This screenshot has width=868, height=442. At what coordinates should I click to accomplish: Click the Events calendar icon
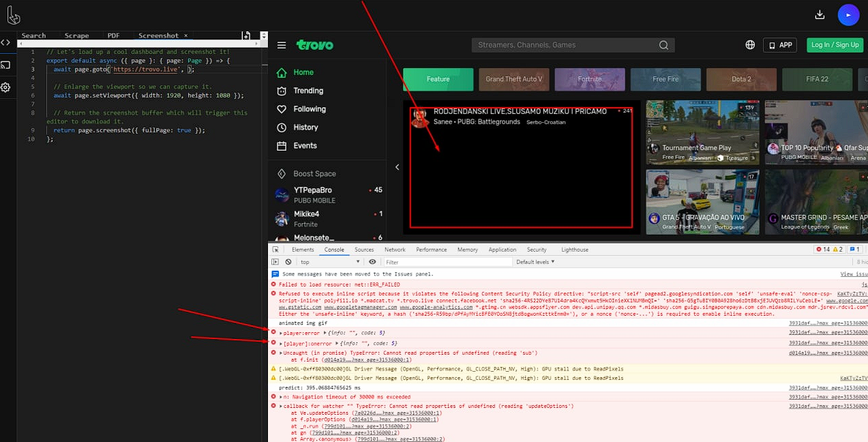point(282,145)
